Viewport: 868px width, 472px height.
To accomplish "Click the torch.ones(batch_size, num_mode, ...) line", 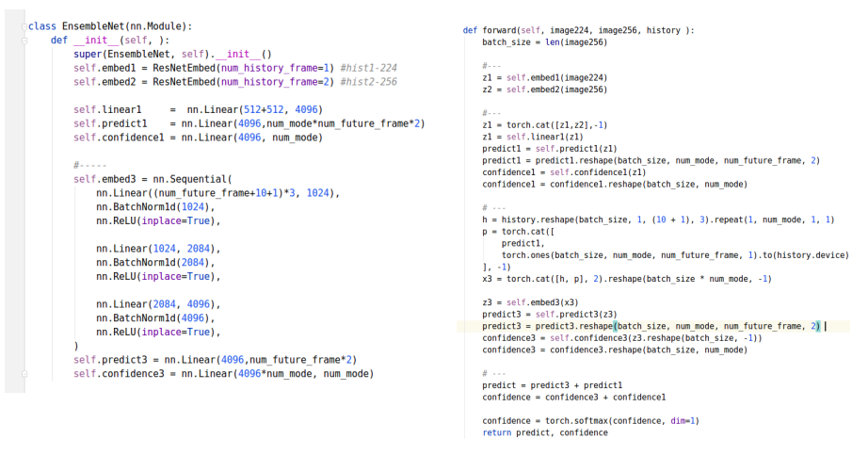I will [x=675, y=255].
